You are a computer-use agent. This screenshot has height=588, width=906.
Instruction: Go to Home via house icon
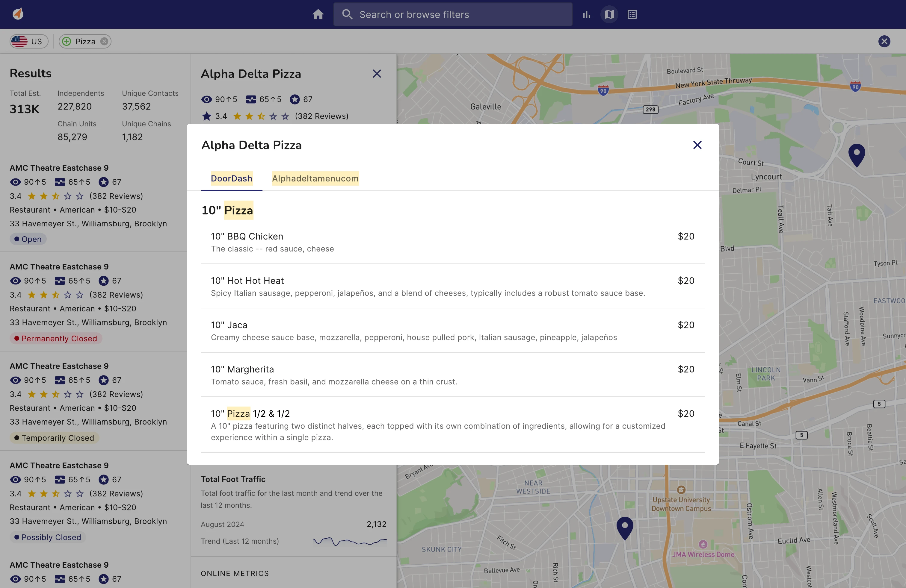pyautogui.click(x=318, y=14)
